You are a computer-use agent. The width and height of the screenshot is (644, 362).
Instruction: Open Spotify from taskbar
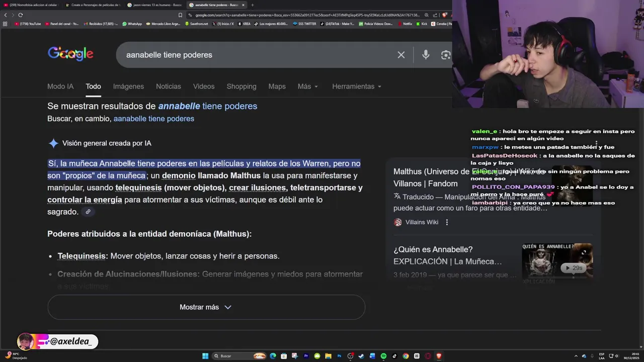coord(383,356)
